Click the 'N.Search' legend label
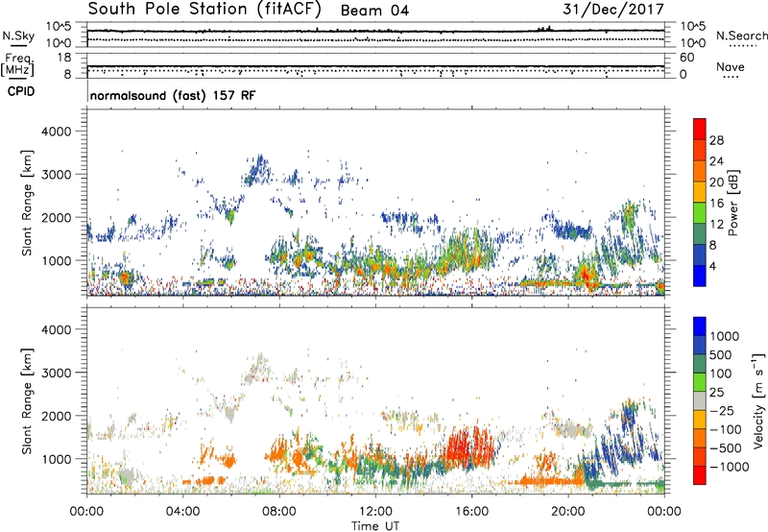Viewport: 768px width, 532px height. pyautogui.click(x=741, y=36)
